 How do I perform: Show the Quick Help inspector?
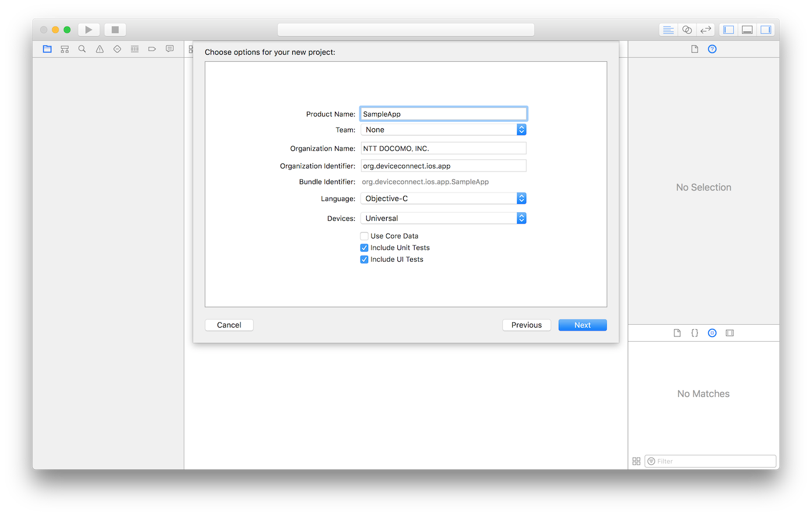tap(712, 49)
